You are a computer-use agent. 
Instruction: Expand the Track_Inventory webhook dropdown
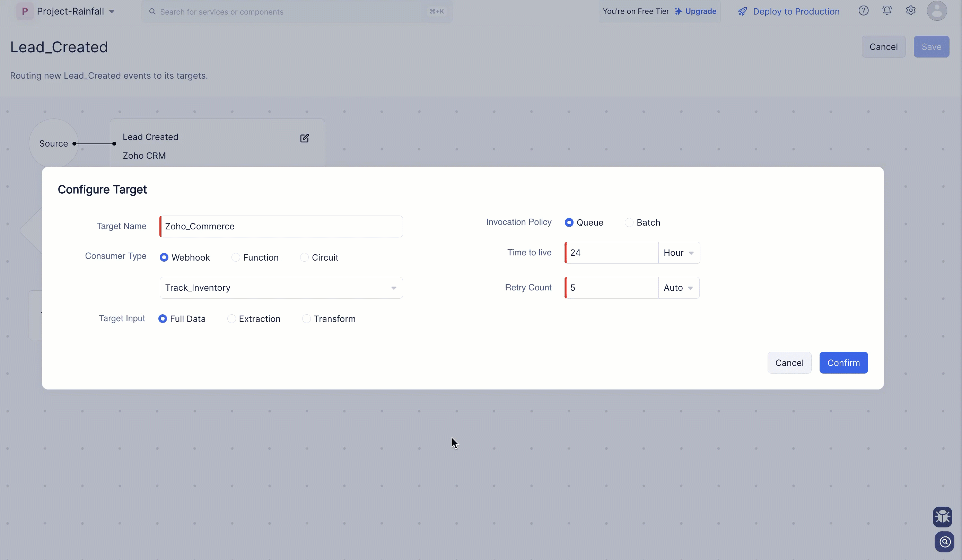[x=281, y=288]
